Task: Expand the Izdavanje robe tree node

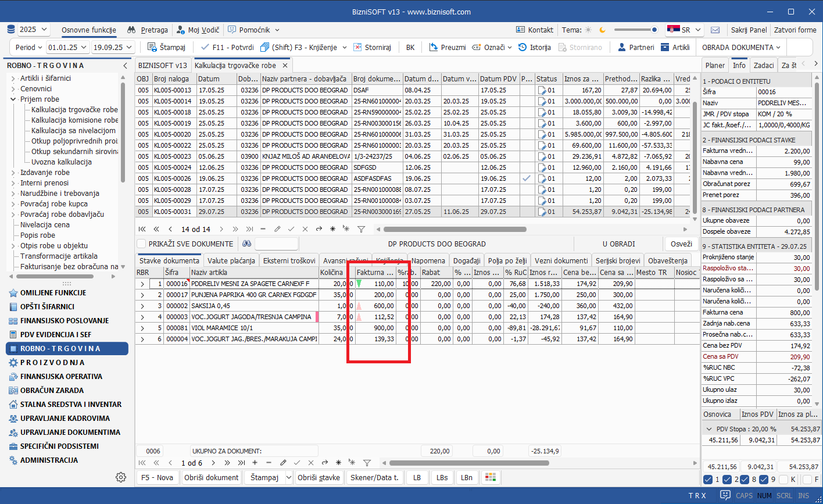Action: click(x=13, y=173)
